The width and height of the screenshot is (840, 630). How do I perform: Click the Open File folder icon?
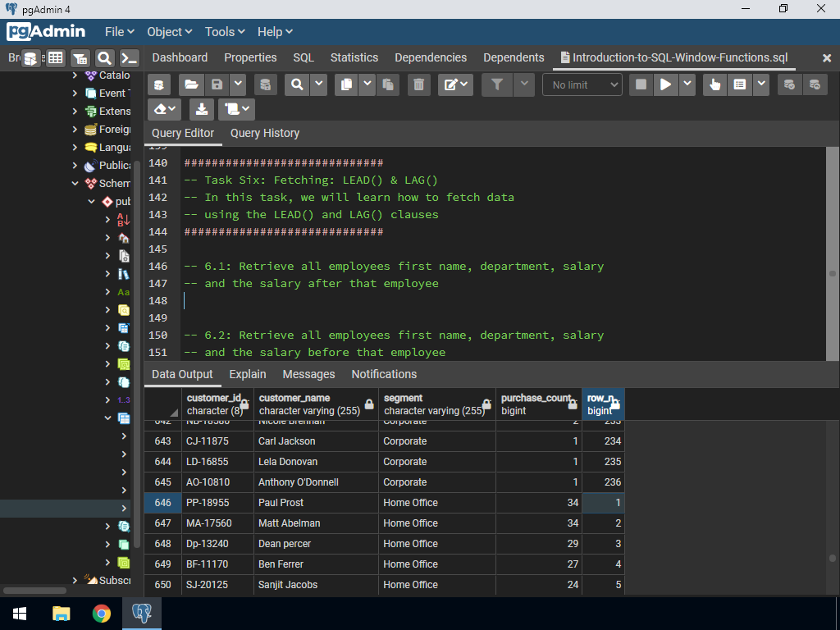coord(190,84)
